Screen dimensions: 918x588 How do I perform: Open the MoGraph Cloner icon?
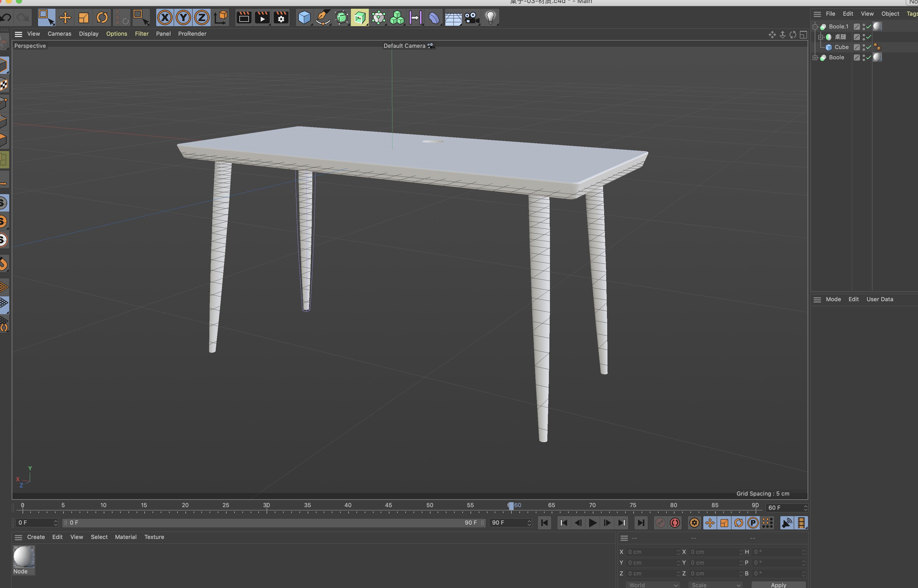point(397,17)
